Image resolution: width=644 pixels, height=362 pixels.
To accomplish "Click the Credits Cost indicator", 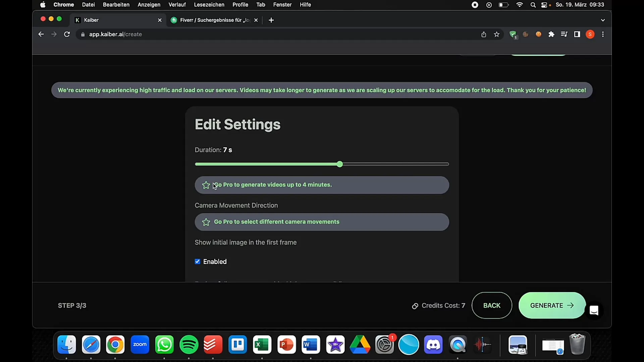I will point(438,305).
